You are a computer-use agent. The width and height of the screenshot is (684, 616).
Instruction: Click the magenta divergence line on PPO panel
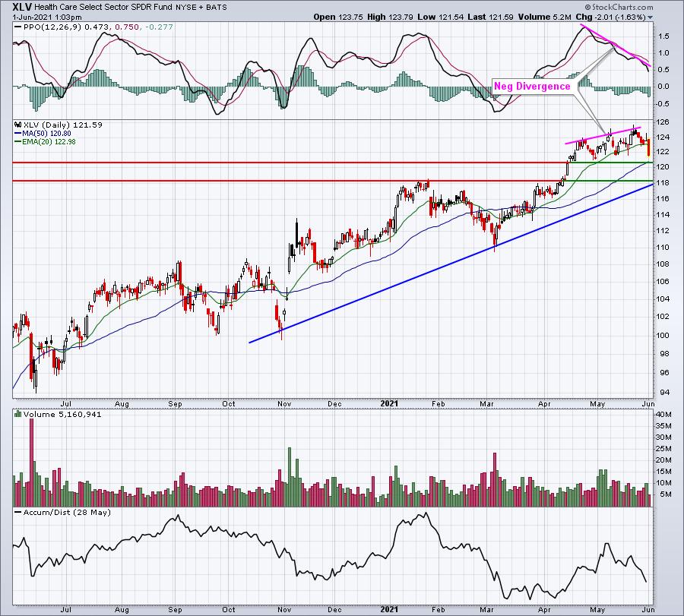tap(615, 46)
